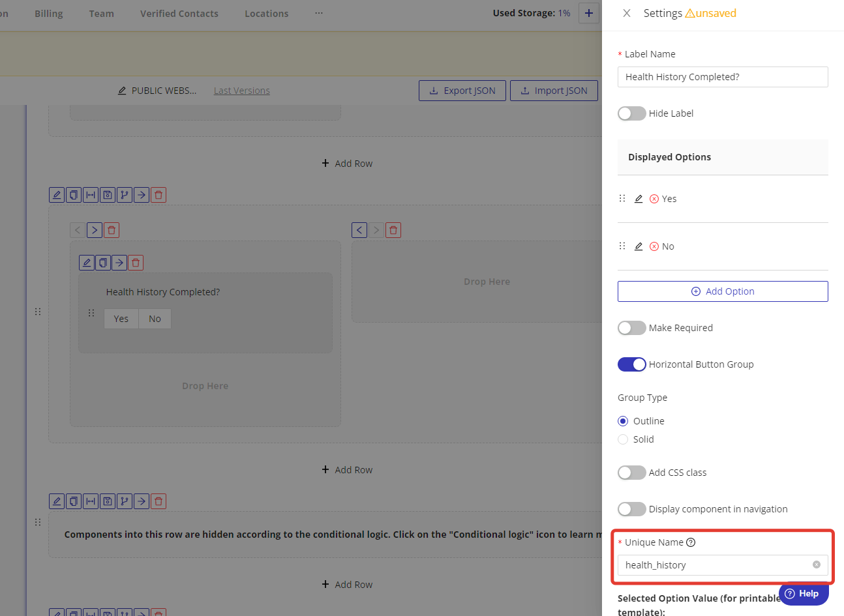Move the right column left with chevron
844x616 pixels.
tap(359, 230)
